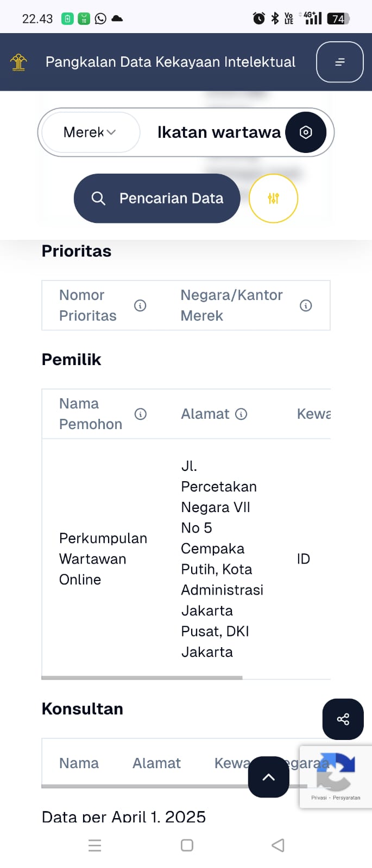Screen dimensions: 372x868
Task: Open the yellow filter sliders button
Action: click(273, 199)
